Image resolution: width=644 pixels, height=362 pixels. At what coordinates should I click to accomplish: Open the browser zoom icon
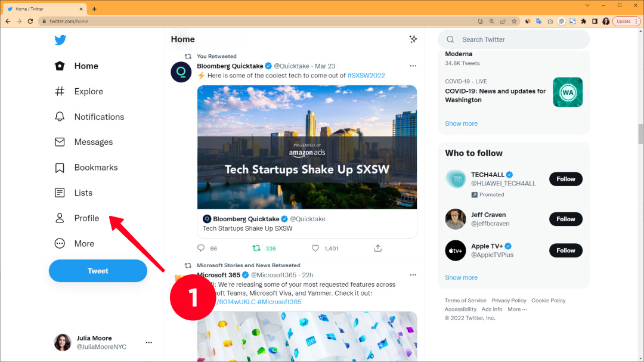pos(491,21)
